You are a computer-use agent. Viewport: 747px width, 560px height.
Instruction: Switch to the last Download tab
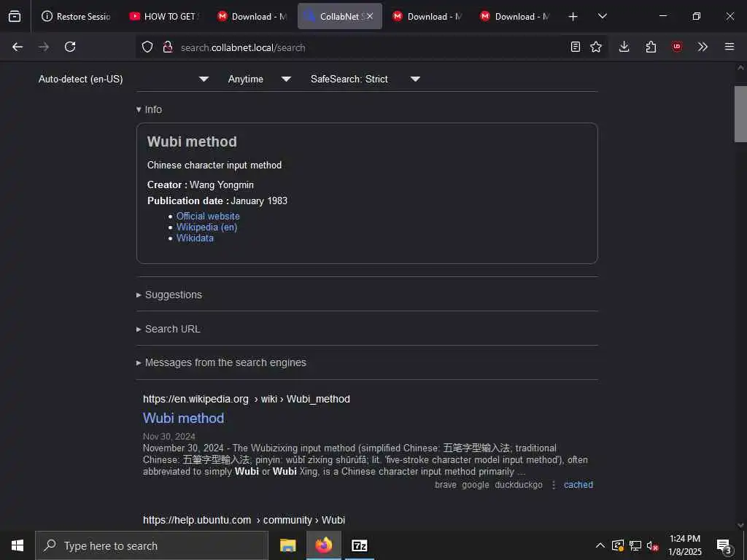pos(516,16)
